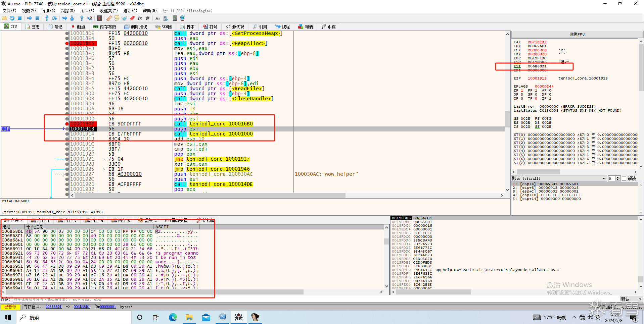Open Windows Start menu
The height and width of the screenshot is (324, 644).
click(8, 317)
